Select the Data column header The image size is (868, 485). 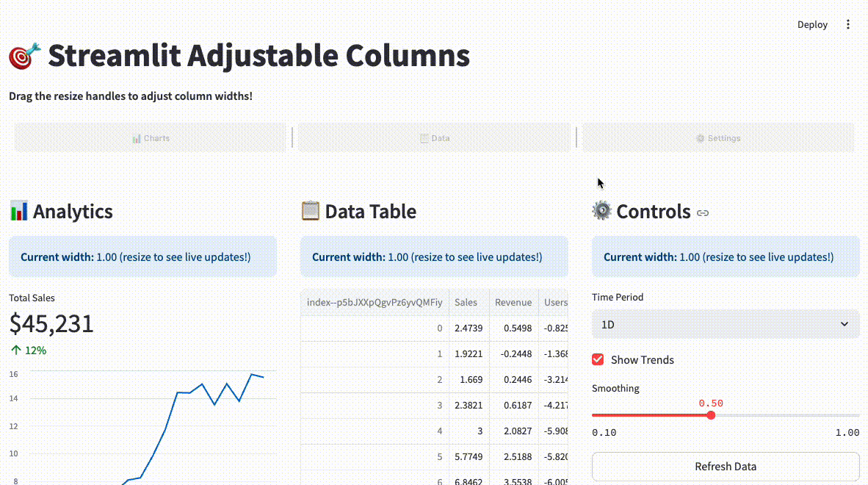[435, 138]
